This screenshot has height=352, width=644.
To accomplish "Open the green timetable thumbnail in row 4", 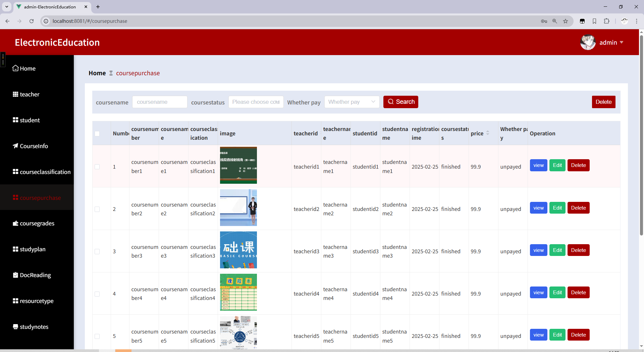I will point(238,292).
